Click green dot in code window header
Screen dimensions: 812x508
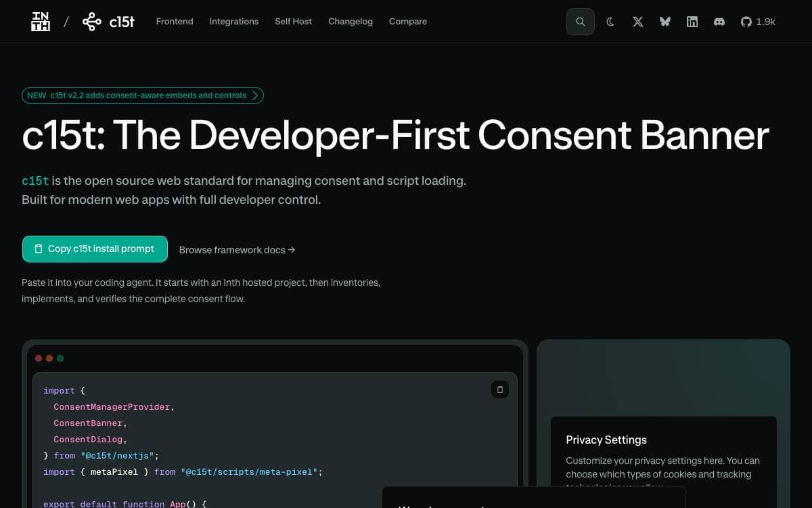point(60,358)
